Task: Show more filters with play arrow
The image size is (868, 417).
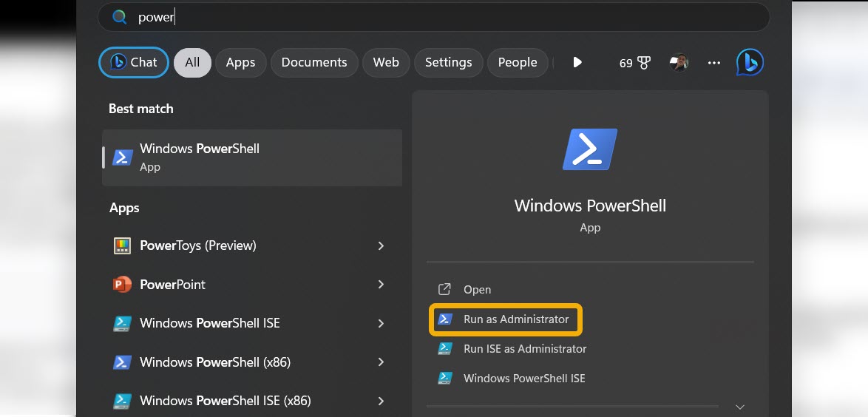Action: pos(577,62)
